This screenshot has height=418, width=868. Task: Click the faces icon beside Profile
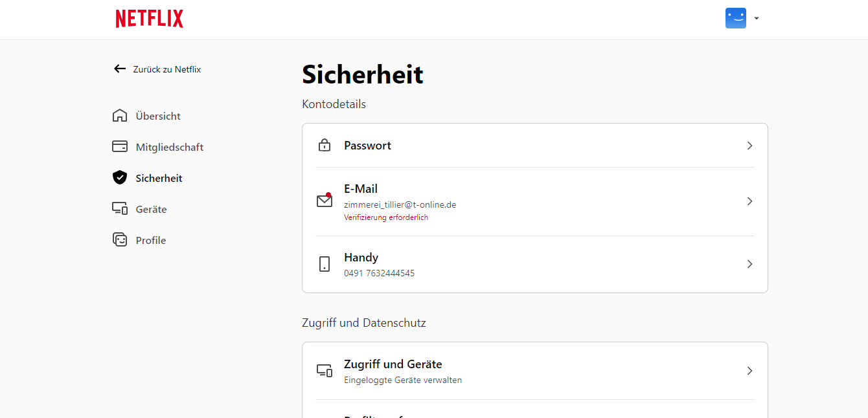(x=120, y=240)
